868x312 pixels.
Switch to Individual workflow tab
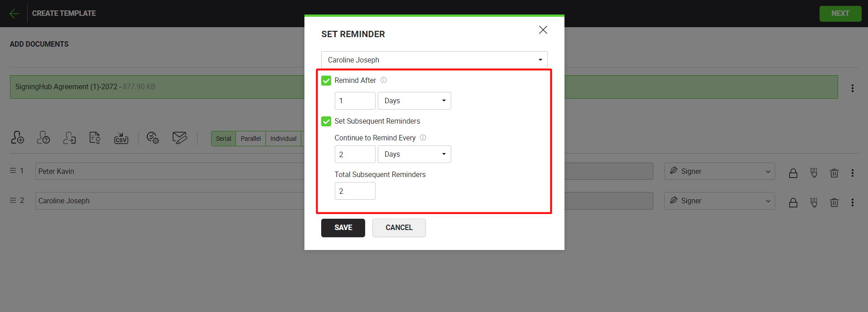[283, 139]
